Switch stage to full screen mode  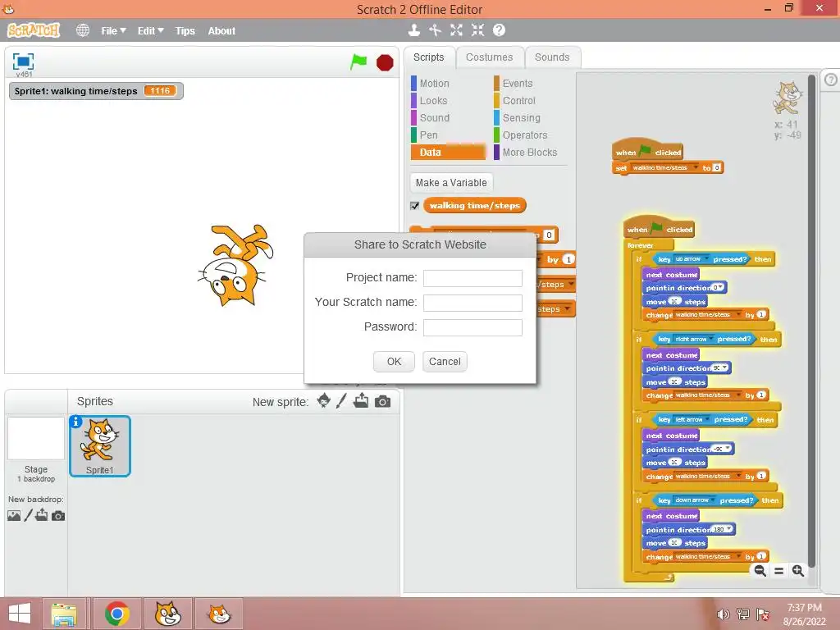[x=23, y=62]
